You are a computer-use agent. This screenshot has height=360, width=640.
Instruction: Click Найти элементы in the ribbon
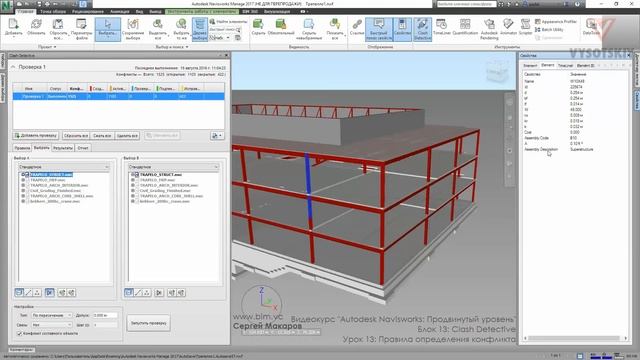(x=228, y=22)
